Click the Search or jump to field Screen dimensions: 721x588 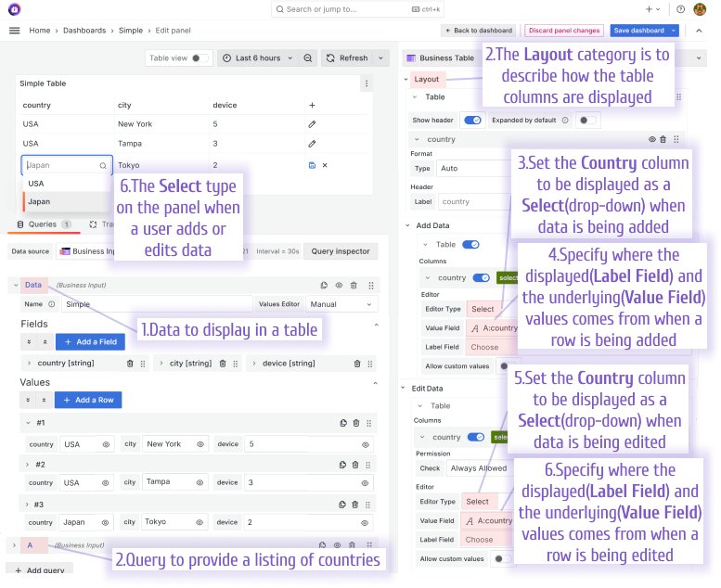point(357,9)
